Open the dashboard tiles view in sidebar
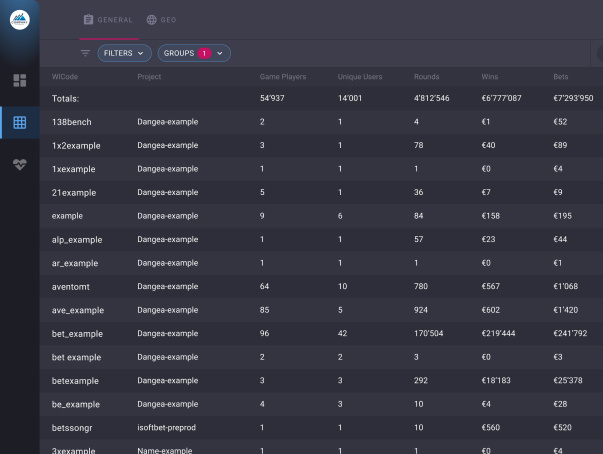This screenshot has width=603, height=454. [20, 80]
